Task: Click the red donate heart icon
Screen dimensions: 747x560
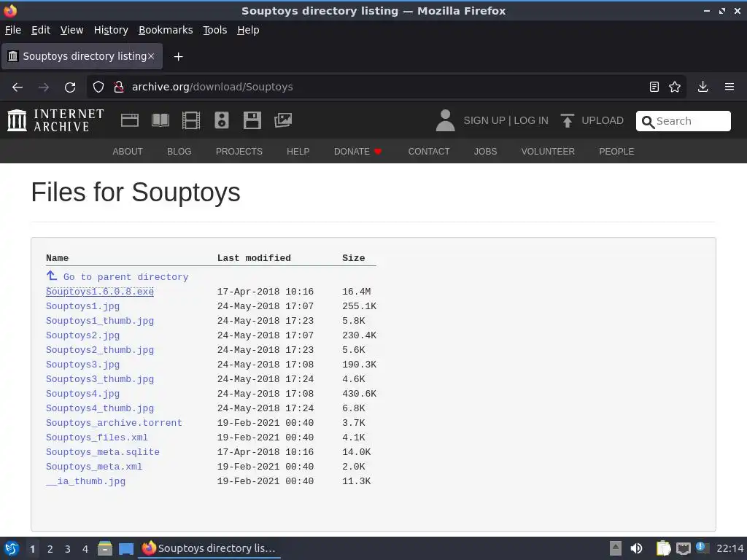Action: (x=378, y=152)
